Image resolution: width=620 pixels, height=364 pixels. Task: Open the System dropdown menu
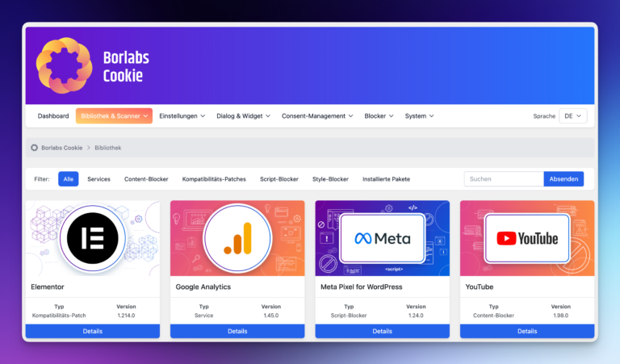(x=419, y=115)
